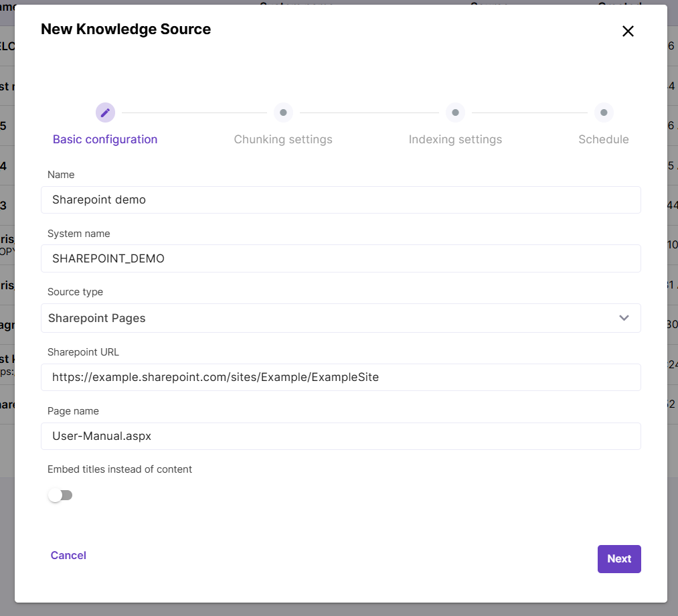Open the Schedule step label
The image size is (678, 616).
tap(604, 139)
